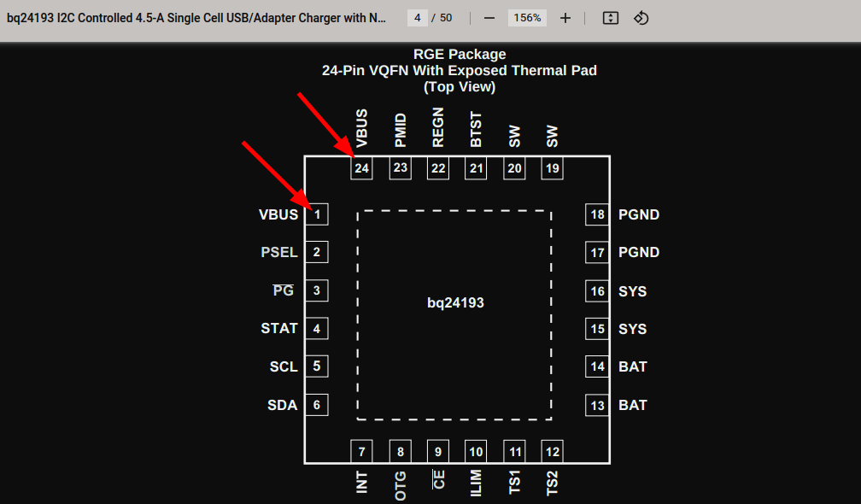
Task: Click the PG pin label
Action: [284, 290]
